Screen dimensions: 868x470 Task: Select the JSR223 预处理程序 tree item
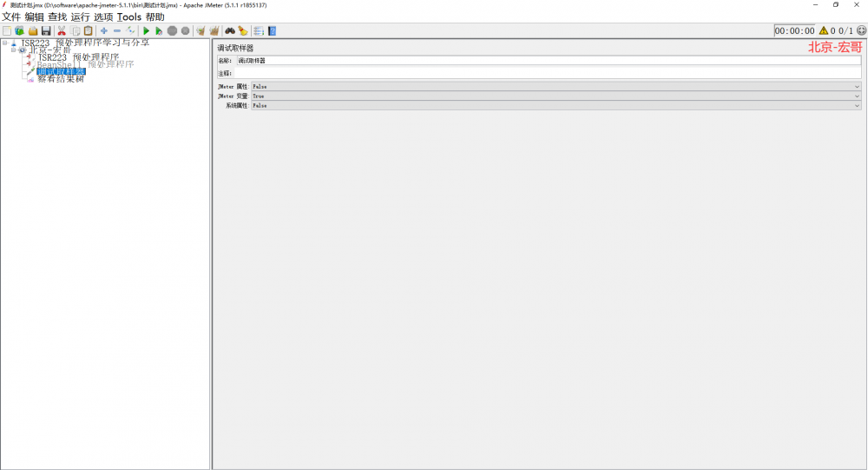[78, 57]
